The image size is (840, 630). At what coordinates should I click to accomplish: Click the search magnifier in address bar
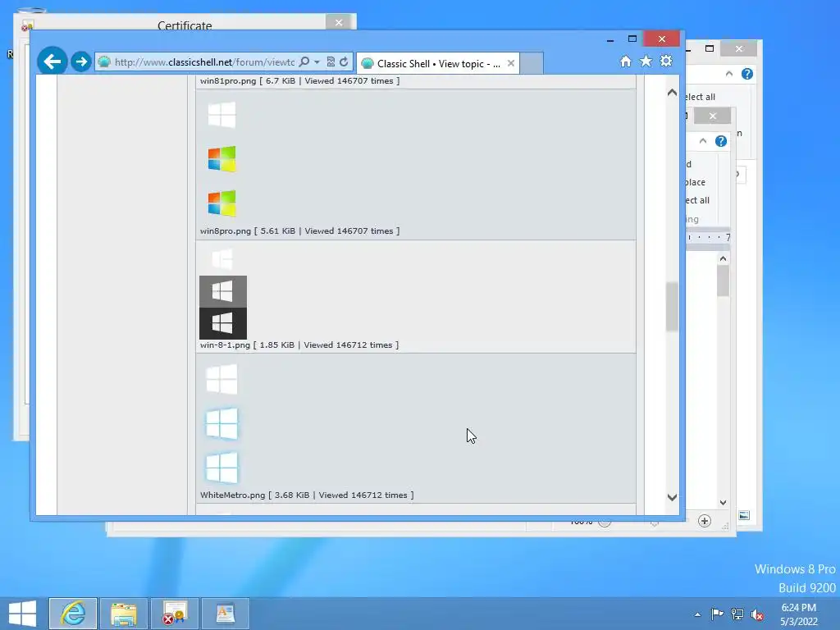304,62
